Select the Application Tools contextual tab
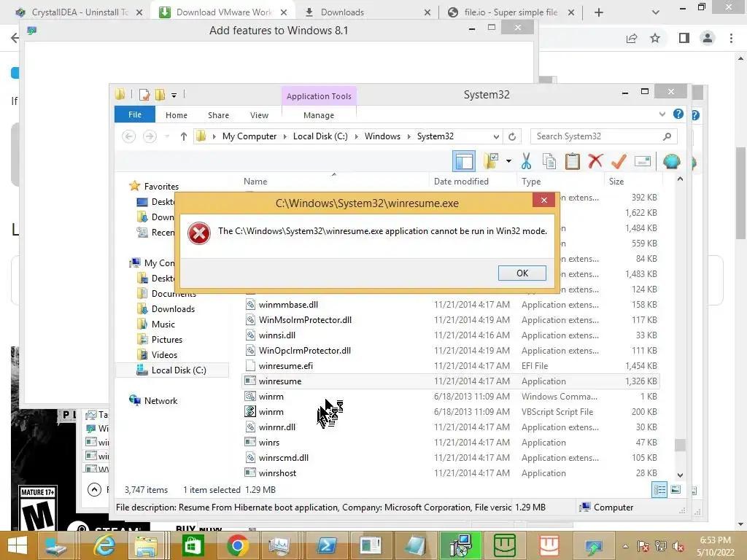Viewport: 747px width, 560px height. tap(319, 96)
